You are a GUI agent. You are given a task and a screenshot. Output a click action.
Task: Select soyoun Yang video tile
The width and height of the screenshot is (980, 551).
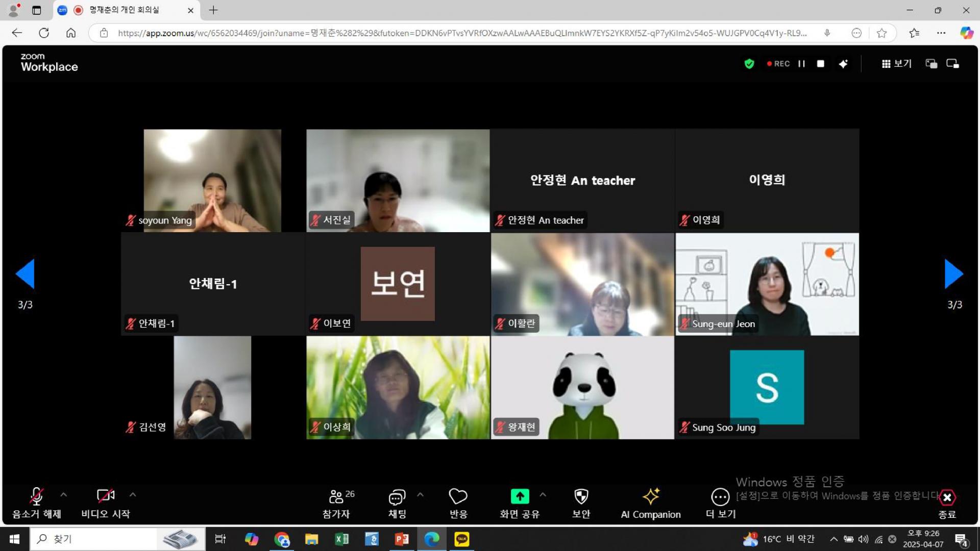pyautogui.click(x=212, y=181)
